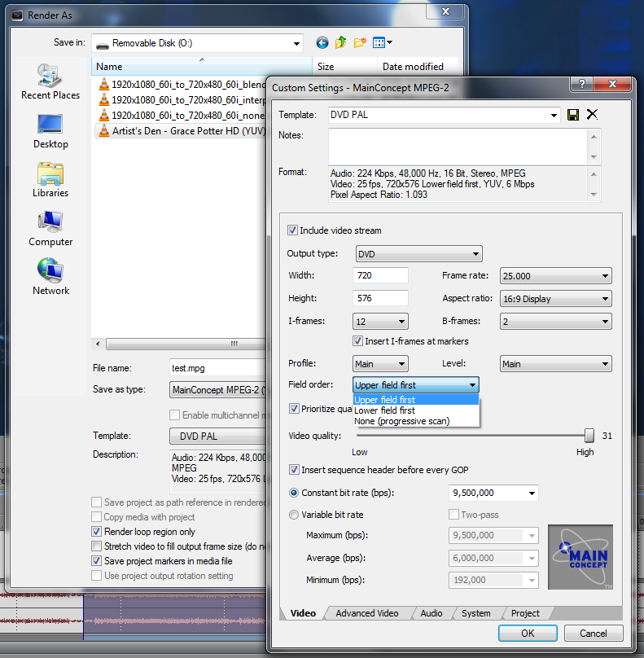This screenshot has height=658, width=644.
Task: Open the Audio tab
Action: (432, 613)
